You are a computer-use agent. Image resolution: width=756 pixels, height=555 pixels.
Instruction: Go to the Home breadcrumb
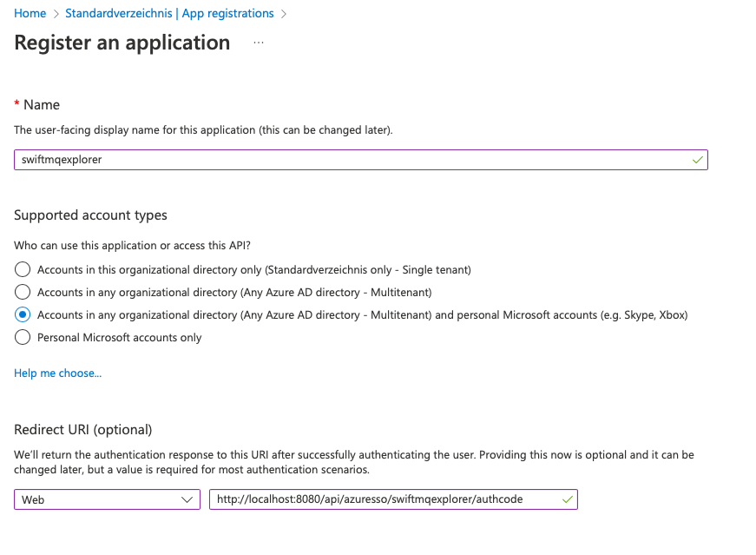tap(30, 14)
